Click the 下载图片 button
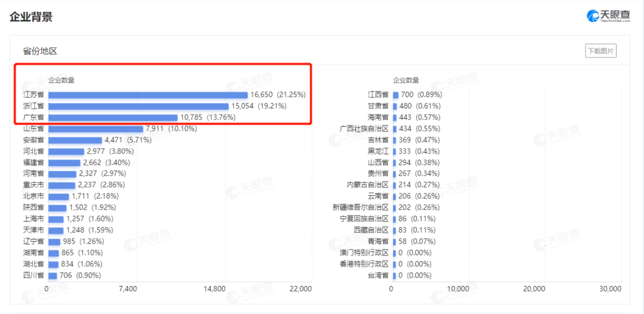644x314 pixels. [600, 51]
